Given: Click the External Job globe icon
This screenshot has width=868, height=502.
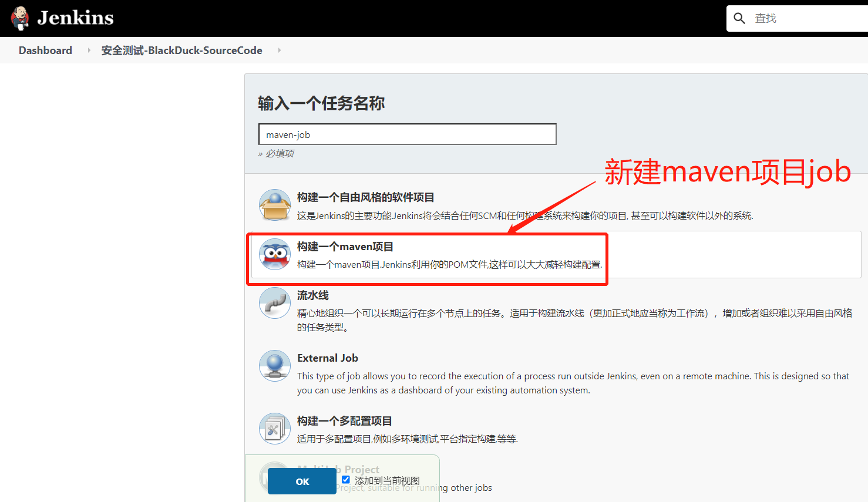Looking at the screenshot, I should 274,365.
